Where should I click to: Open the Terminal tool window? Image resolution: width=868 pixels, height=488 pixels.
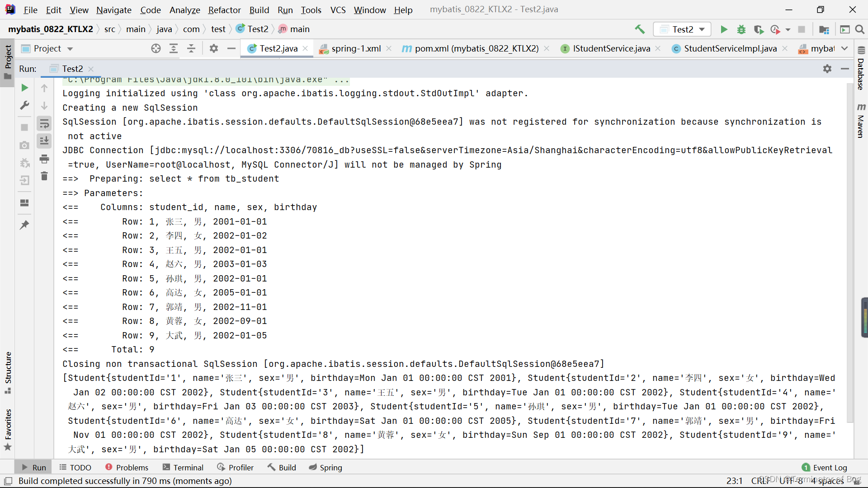click(183, 468)
